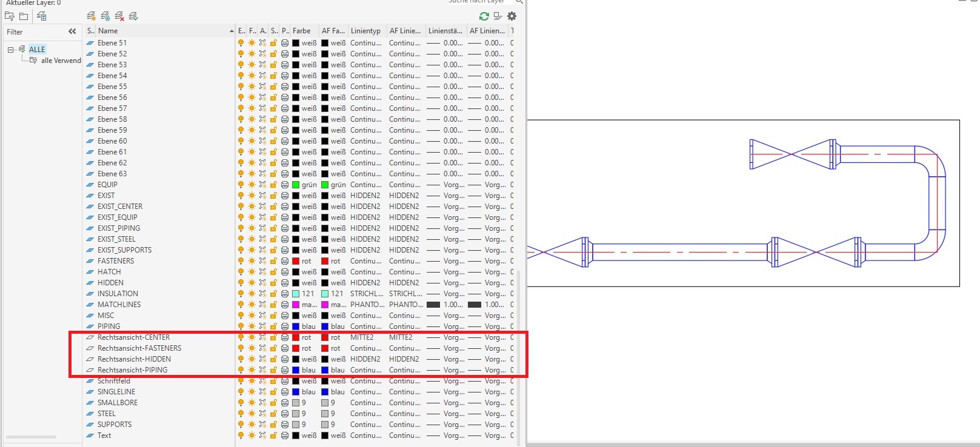Viewport: 980px width, 447px height.
Task: Change the green color of EQUIP layer
Action: click(296, 185)
